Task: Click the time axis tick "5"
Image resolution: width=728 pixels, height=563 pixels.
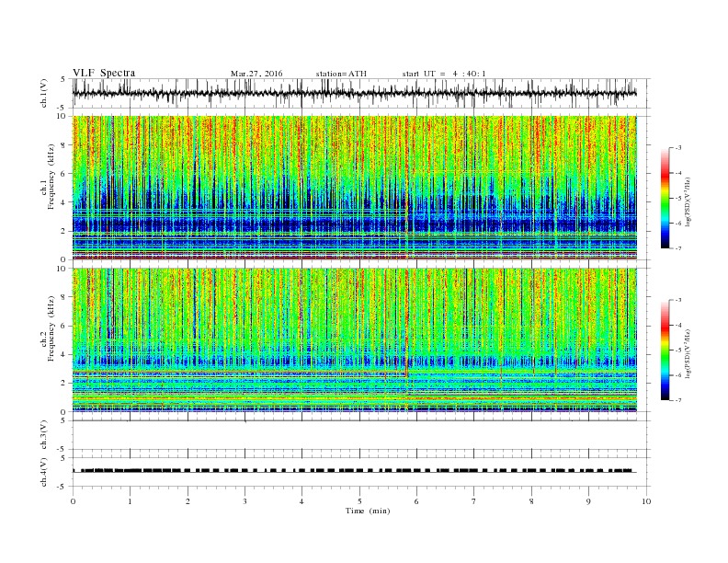Action: 359,501
